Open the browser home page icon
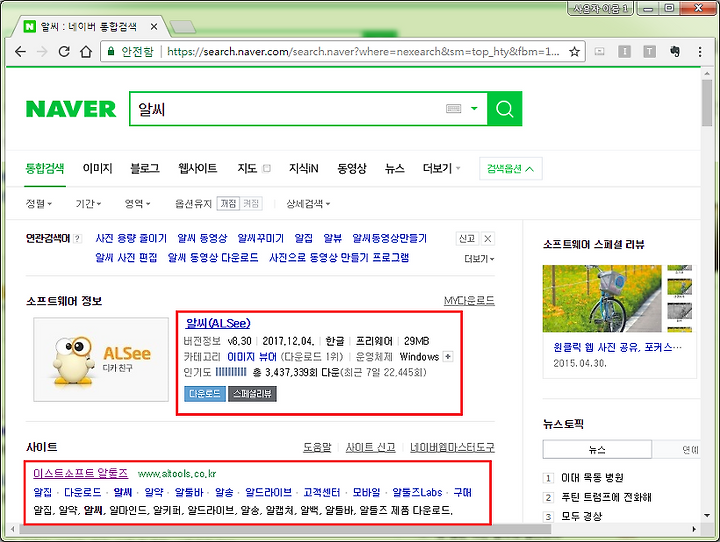Screen dimensions: 720x542 pos(86,51)
